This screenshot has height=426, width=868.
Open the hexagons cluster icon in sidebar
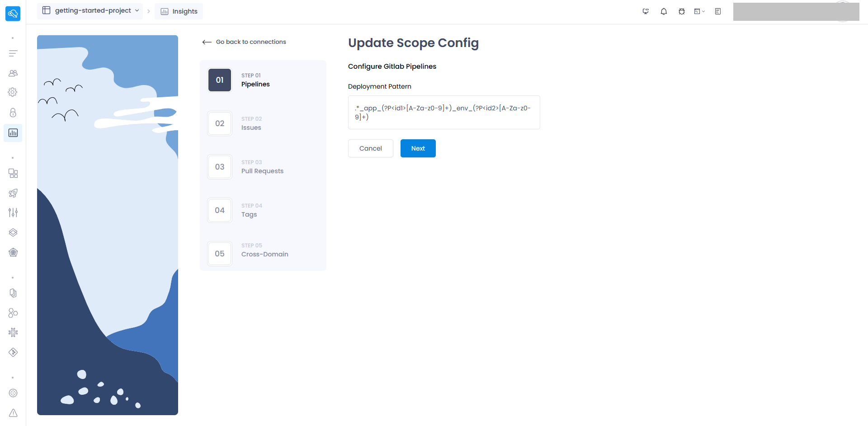[13, 313]
